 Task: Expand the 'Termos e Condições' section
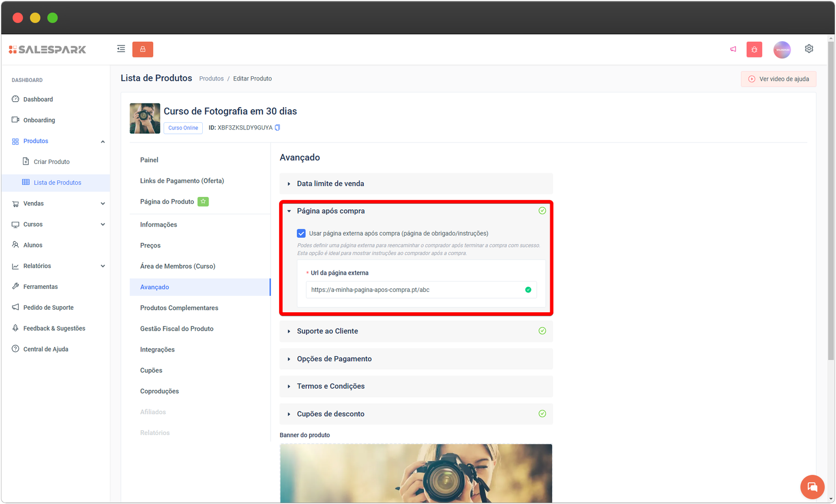pyautogui.click(x=330, y=386)
